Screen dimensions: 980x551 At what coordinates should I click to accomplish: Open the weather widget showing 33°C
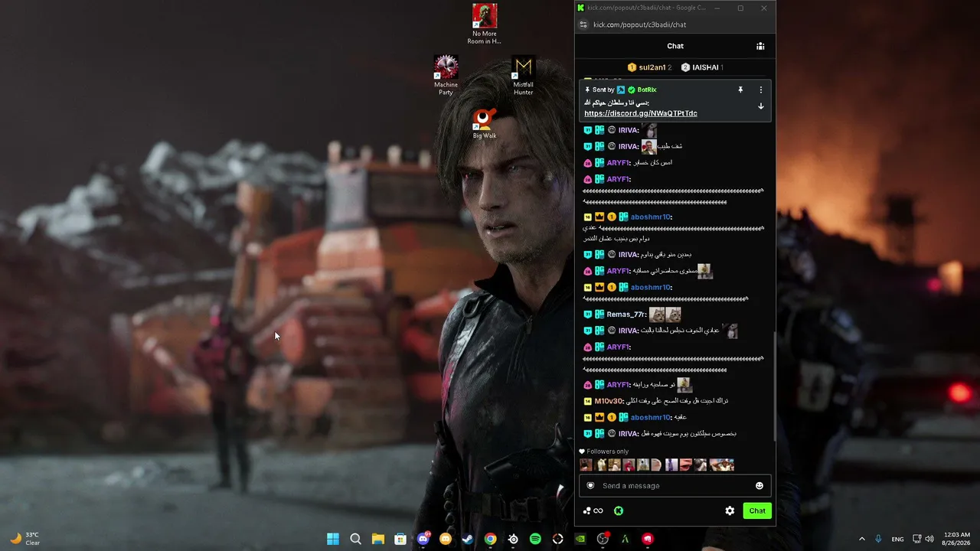(x=24, y=539)
